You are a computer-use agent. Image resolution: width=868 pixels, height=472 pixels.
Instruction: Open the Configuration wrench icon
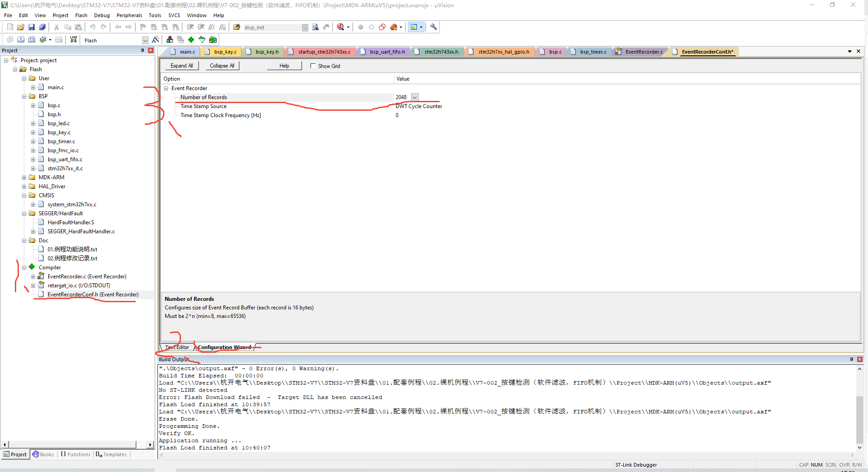[x=433, y=27]
